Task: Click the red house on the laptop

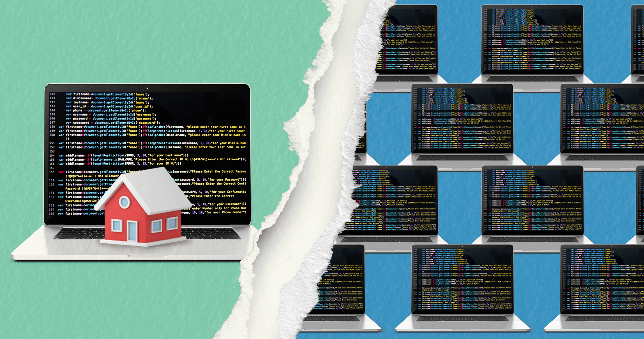Action: (143, 207)
